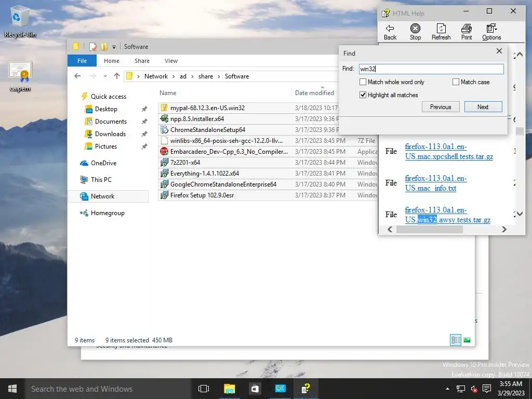The image size is (532, 399).
Task: Enable Match whole word only checkbox
Action: click(x=363, y=82)
